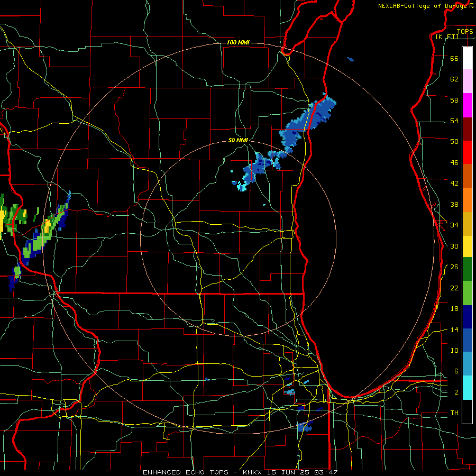Pick the bright red swatch on the tops scale
Viewport: 476px width, 476px height.
(467, 152)
